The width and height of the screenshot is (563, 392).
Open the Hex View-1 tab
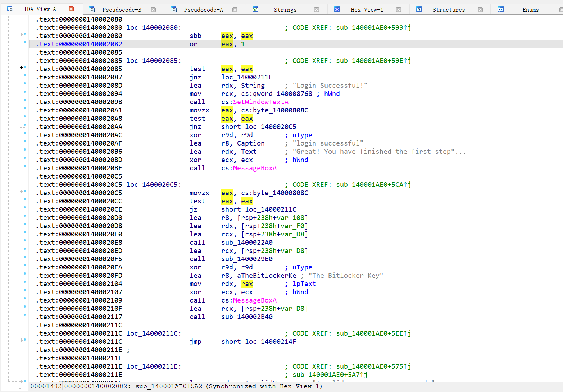(367, 10)
